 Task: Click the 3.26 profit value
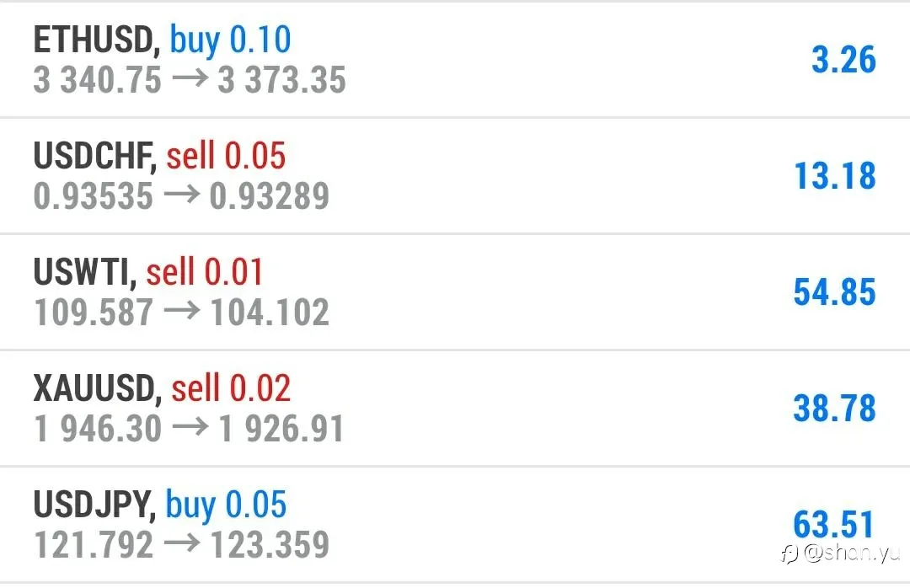pos(843,60)
